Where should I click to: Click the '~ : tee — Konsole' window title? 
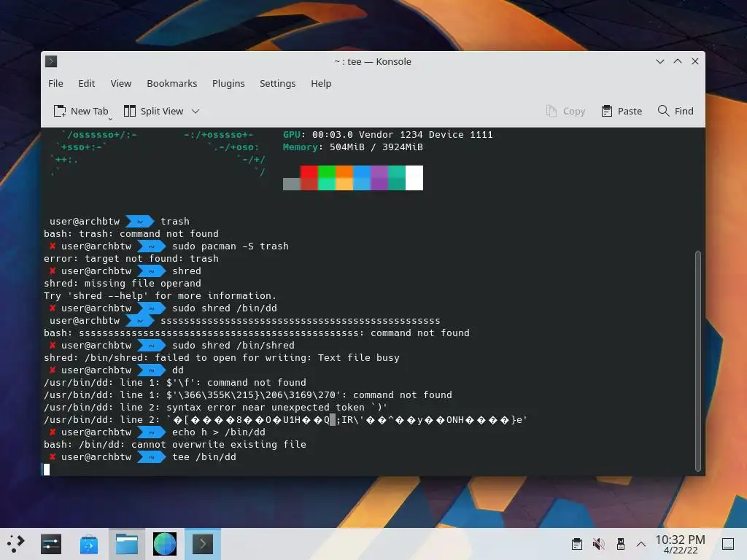[373, 61]
